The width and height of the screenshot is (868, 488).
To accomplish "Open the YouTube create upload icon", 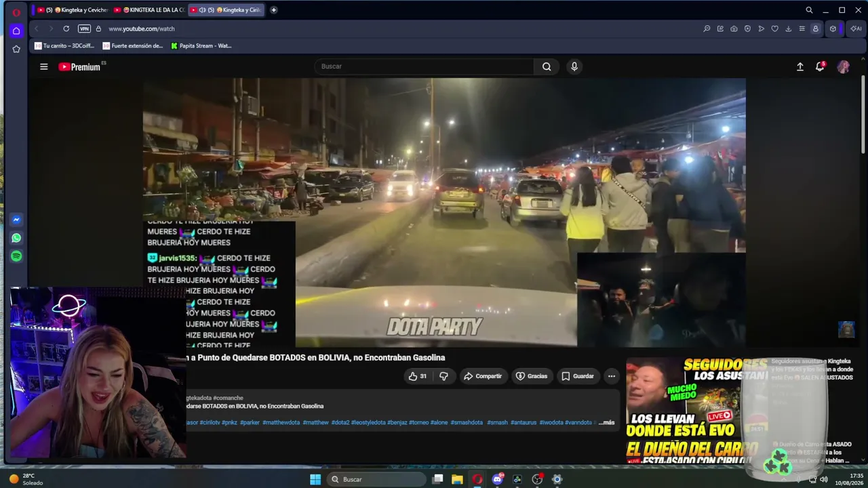I will (x=800, y=66).
